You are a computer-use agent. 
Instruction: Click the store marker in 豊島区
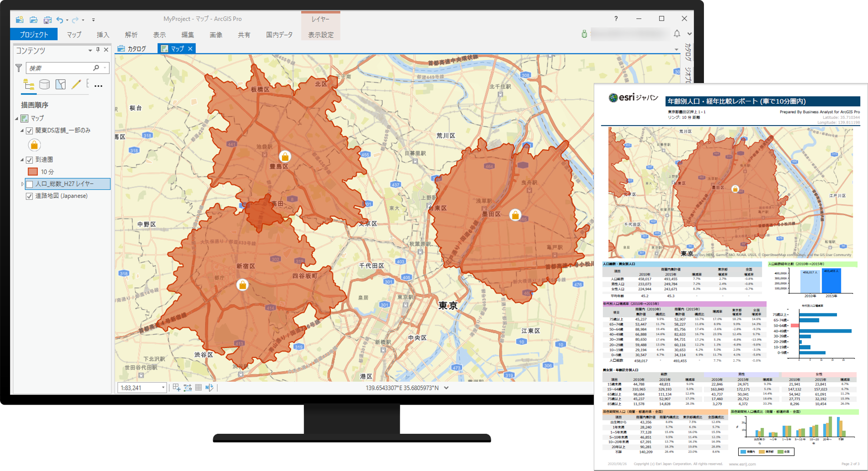[x=285, y=157]
